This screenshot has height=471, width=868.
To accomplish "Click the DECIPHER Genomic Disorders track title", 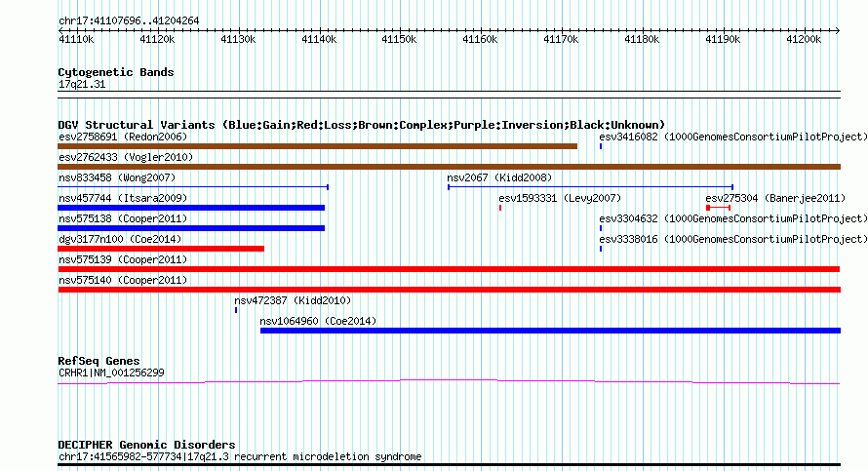I will point(146,445).
